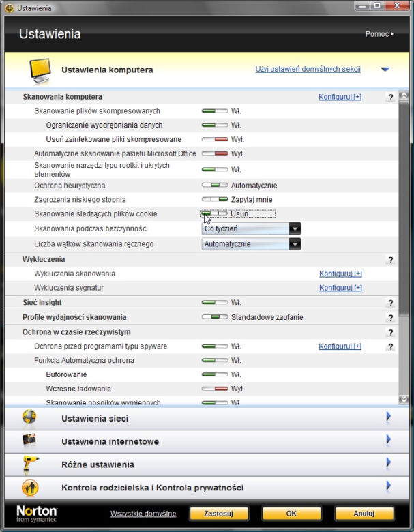Click Wszystkie domyślne link

click(143, 514)
